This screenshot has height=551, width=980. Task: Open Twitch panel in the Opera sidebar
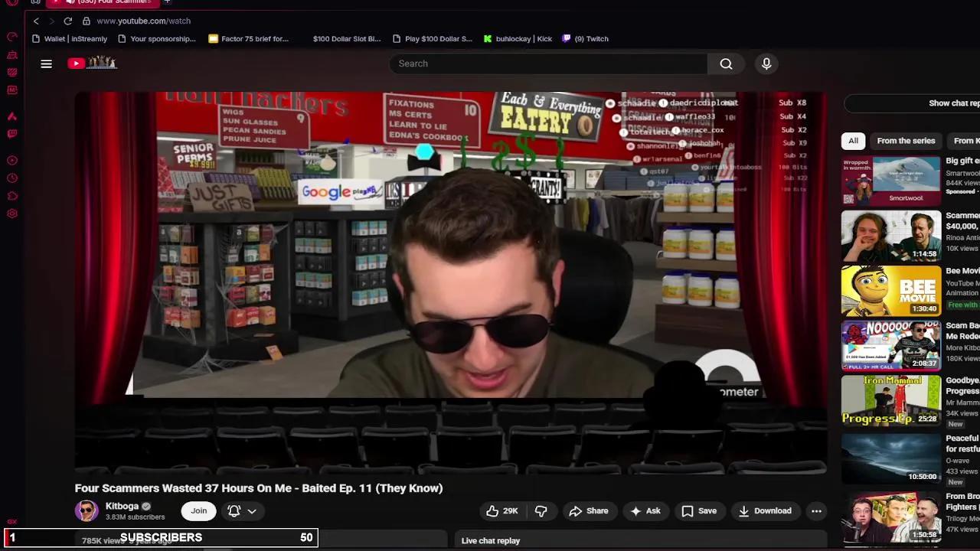click(12, 134)
